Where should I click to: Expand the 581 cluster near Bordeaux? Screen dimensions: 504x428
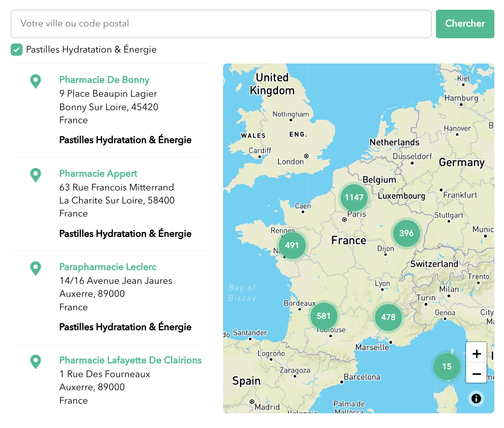pos(323,316)
